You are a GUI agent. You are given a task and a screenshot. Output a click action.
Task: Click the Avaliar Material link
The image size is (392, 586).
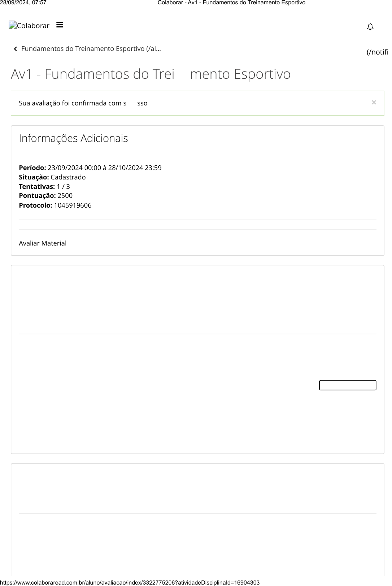43,243
